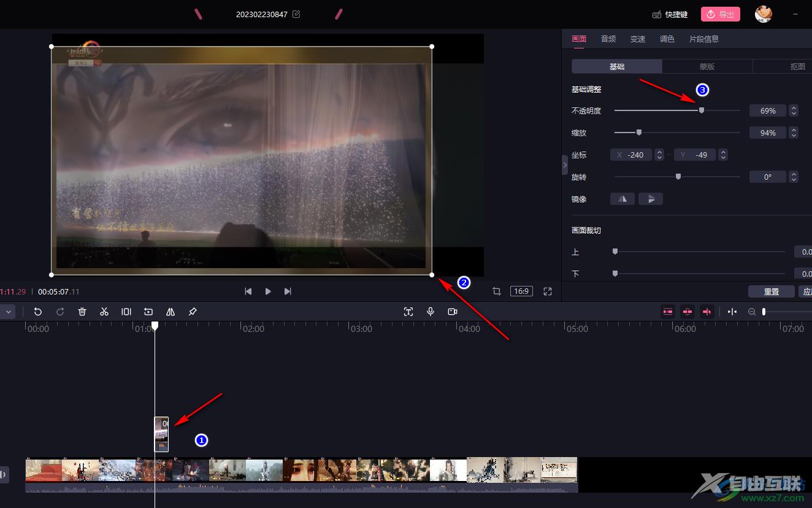Select the overlay clip on upper track
812x508 pixels.
point(161,434)
